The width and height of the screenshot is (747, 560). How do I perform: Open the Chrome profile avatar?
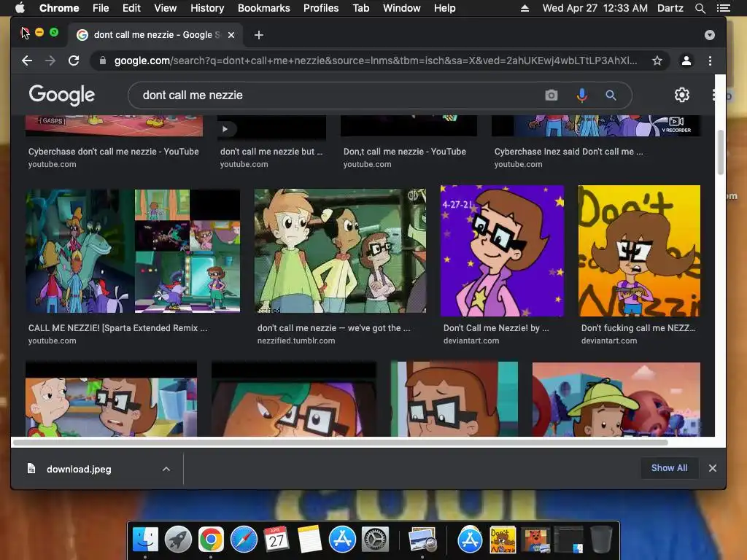pyautogui.click(x=686, y=61)
